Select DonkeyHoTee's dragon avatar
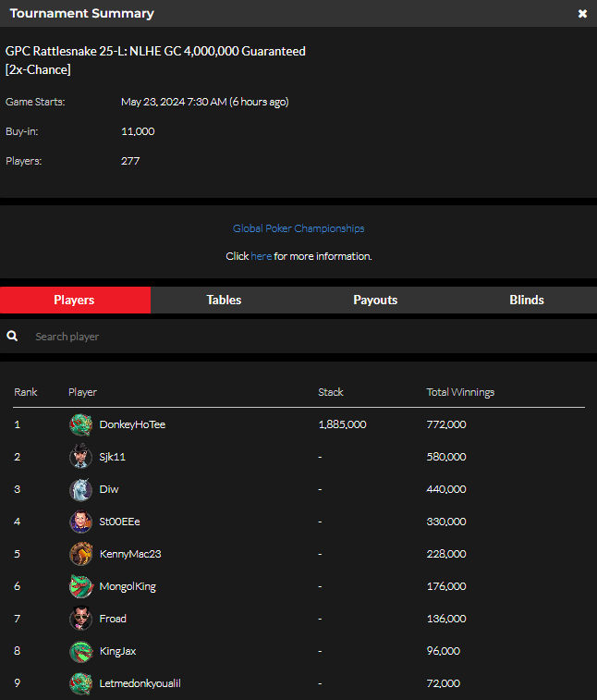 [x=80, y=424]
